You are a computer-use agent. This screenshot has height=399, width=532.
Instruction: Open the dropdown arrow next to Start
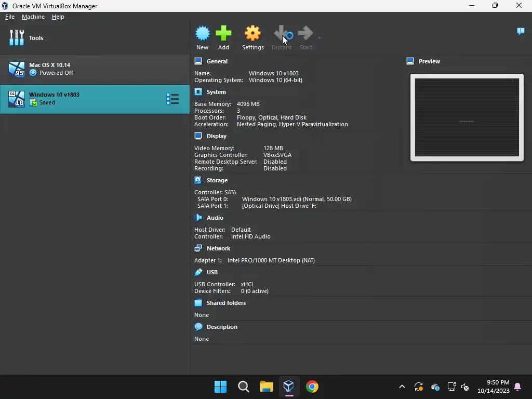320,37
